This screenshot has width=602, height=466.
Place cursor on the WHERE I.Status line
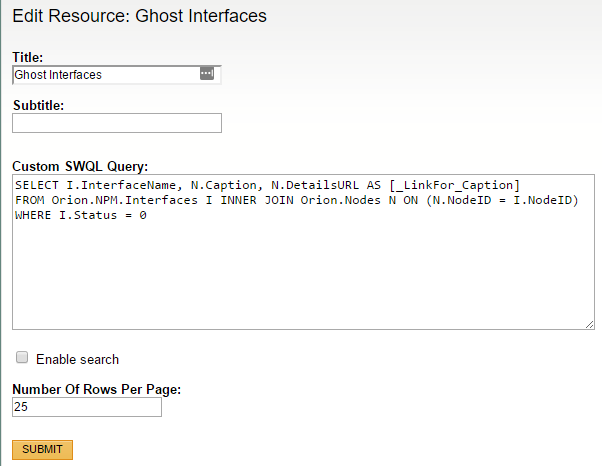(x=80, y=216)
